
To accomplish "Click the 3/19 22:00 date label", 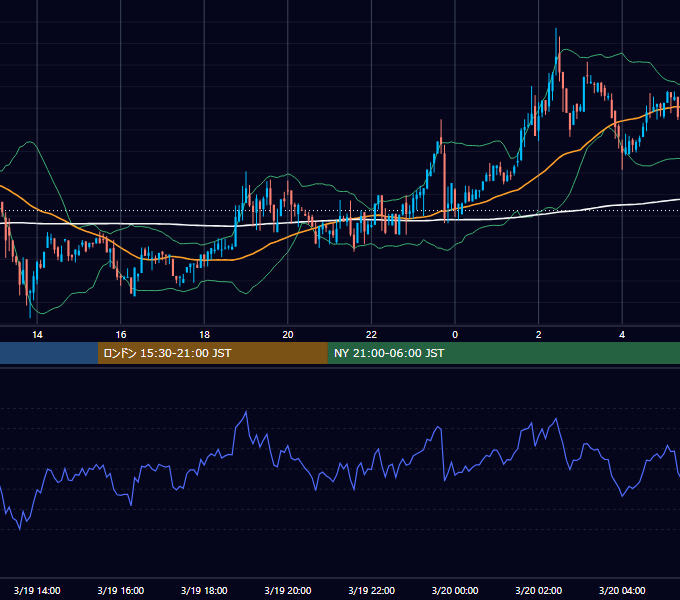I will 371,590.
